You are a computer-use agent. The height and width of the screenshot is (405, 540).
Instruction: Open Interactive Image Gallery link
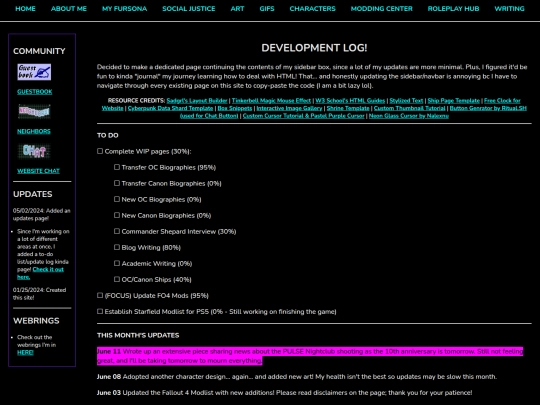pos(289,108)
